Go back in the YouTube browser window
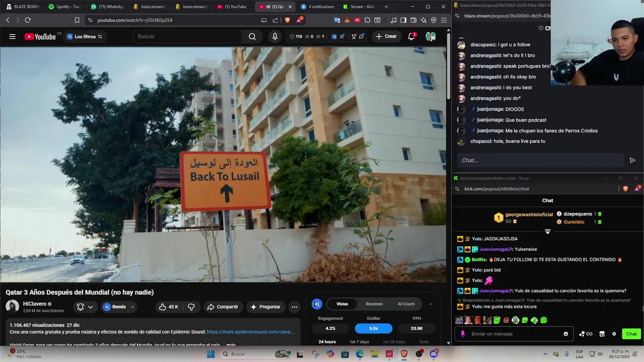The width and height of the screenshot is (644, 362). pos(8,20)
